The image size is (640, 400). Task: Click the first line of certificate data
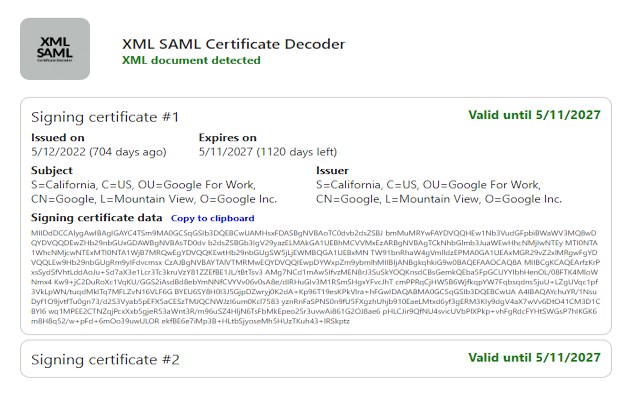pyautogui.click(x=313, y=233)
